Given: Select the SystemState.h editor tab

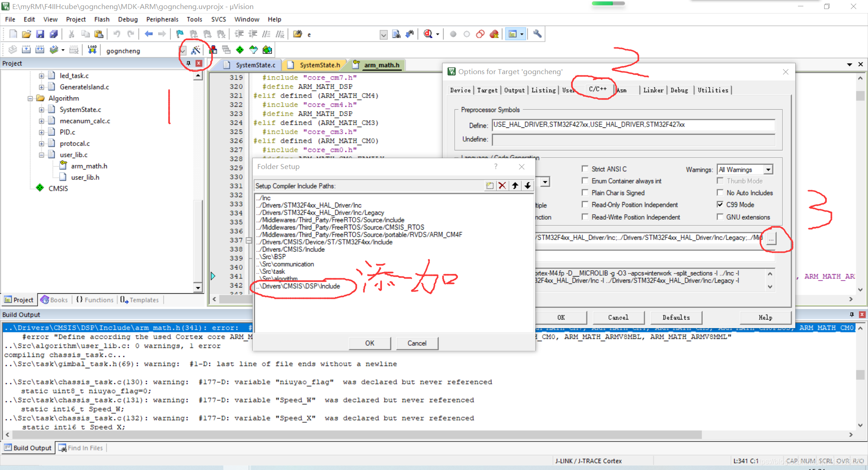Looking at the screenshot, I should (x=315, y=65).
